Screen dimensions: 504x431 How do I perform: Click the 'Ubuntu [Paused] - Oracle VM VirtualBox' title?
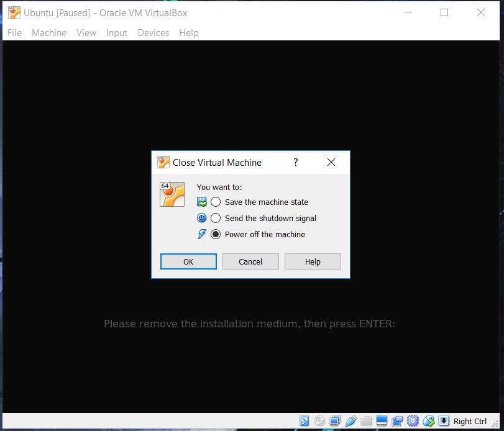[106, 13]
